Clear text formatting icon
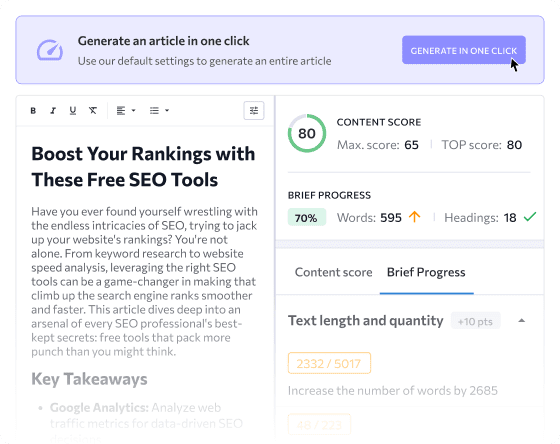Image resolution: width=560 pixels, height=444 pixels. pyautogui.click(x=93, y=111)
